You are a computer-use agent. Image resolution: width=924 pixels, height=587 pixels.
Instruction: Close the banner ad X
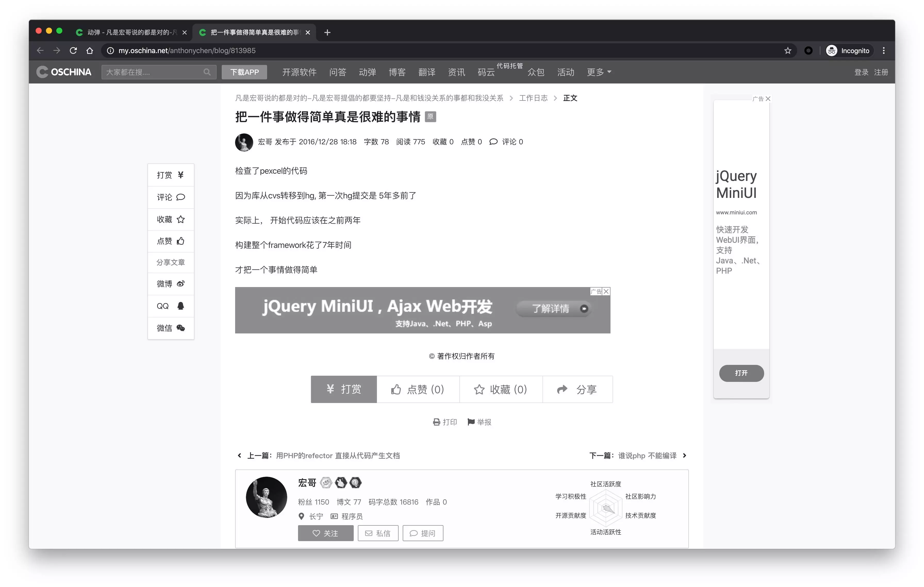pos(606,291)
